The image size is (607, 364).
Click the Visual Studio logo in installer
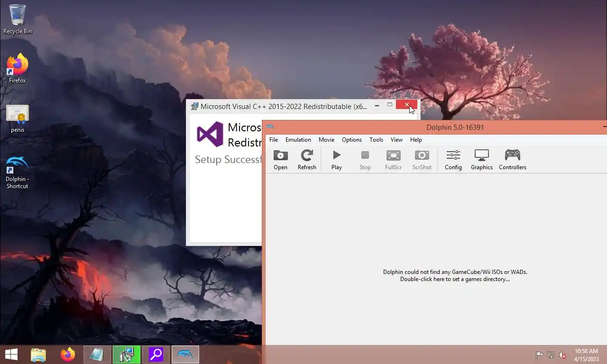click(210, 134)
